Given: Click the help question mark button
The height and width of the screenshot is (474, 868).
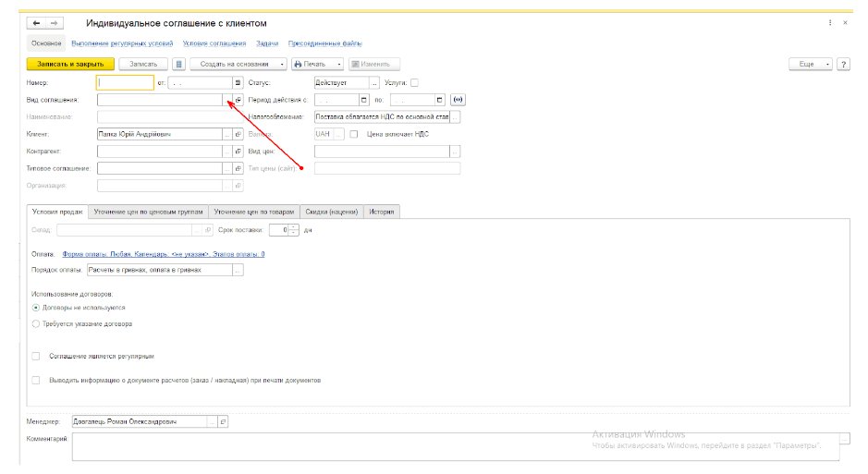Looking at the screenshot, I should (x=844, y=64).
